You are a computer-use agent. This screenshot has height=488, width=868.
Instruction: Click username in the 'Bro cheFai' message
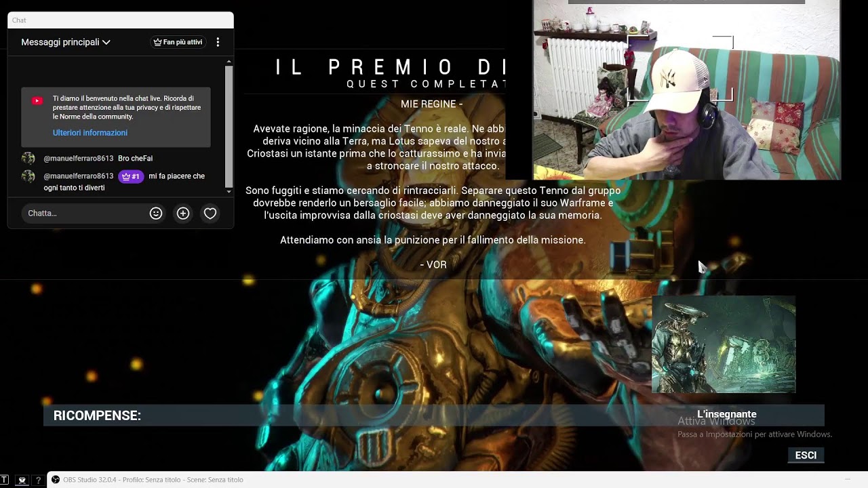coord(79,159)
